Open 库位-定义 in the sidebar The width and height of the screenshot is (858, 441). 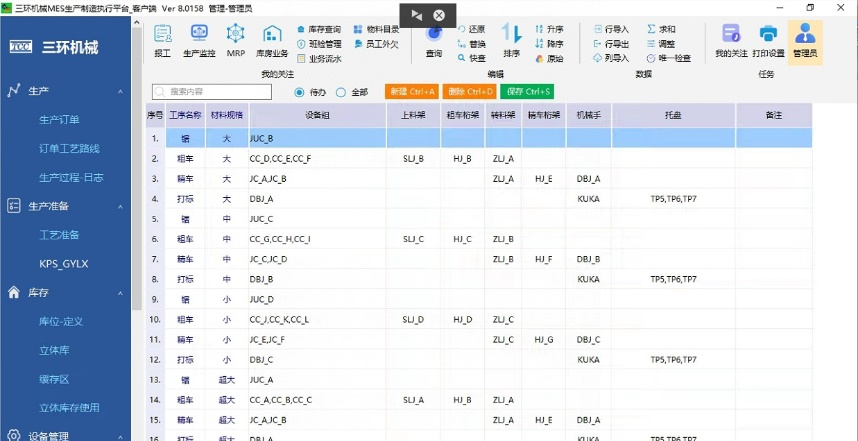(61, 322)
